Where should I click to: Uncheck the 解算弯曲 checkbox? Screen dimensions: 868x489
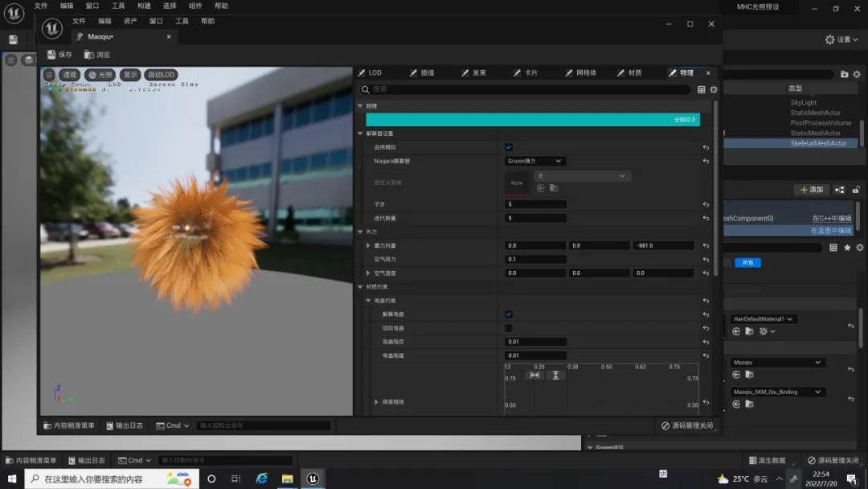pyautogui.click(x=509, y=314)
